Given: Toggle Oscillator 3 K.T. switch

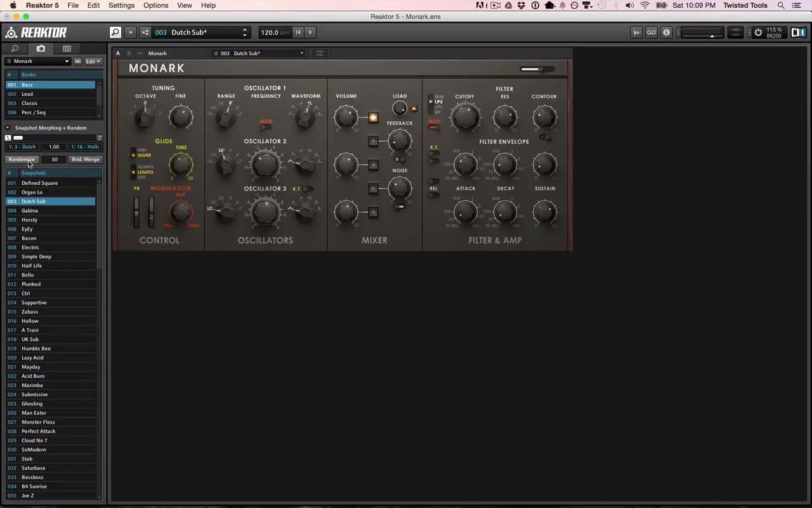Looking at the screenshot, I should tap(307, 189).
